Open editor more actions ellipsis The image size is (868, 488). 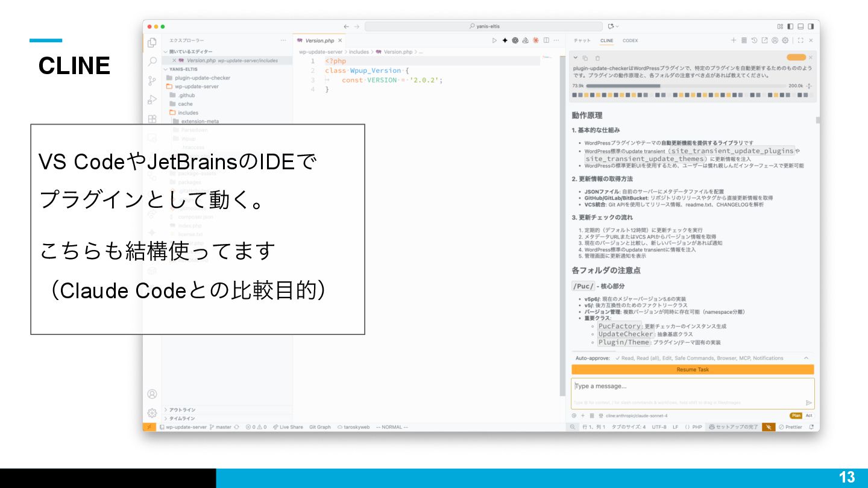coord(556,40)
